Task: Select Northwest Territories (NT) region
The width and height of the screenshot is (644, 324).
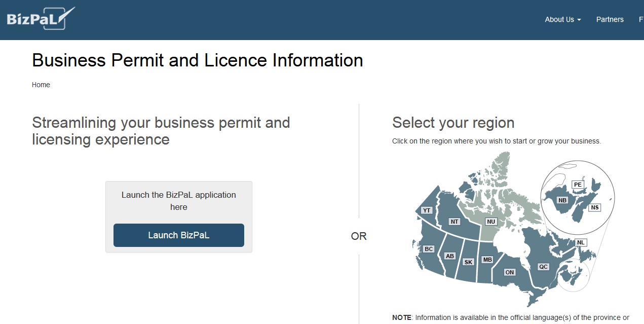Action: [x=454, y=222]
